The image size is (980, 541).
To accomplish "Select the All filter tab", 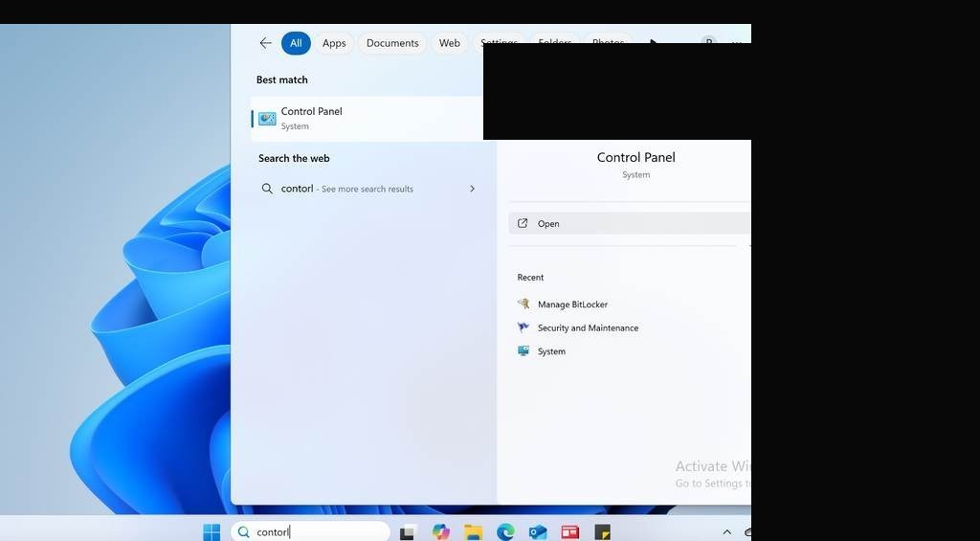I will click(x=296, y=43).
